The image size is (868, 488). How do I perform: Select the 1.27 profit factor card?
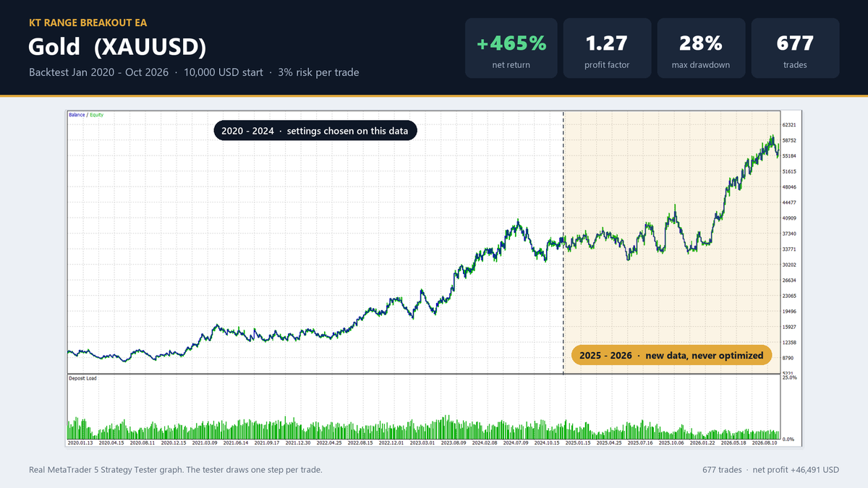[607, 48]
